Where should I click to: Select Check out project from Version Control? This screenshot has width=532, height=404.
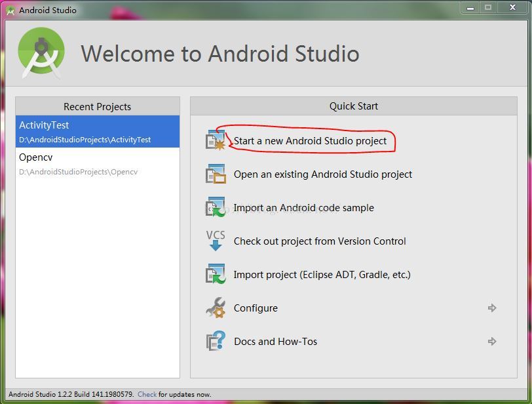coord(320,241)
